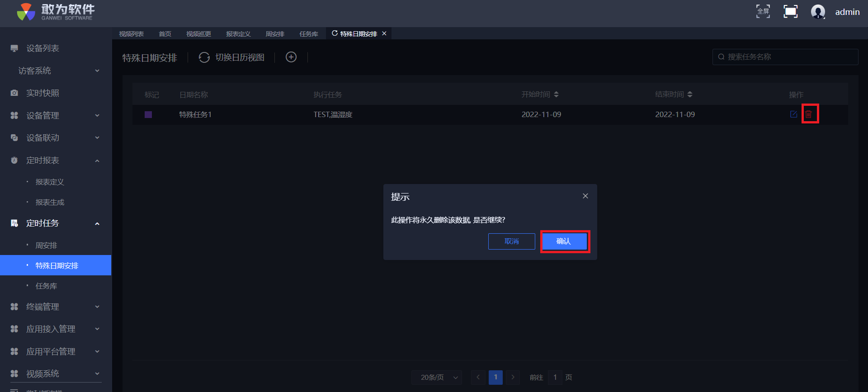Click the 实时快照 camera icon
This screenshot has height=392, width=868.
[14, 93]
